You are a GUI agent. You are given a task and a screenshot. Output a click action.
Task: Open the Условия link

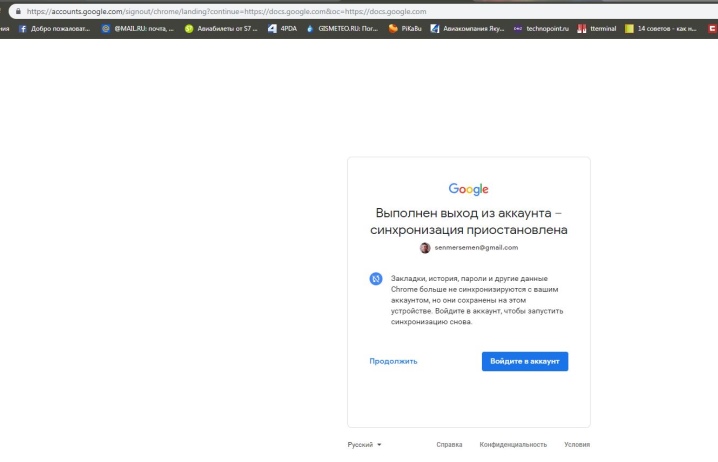tap(577, 445)
